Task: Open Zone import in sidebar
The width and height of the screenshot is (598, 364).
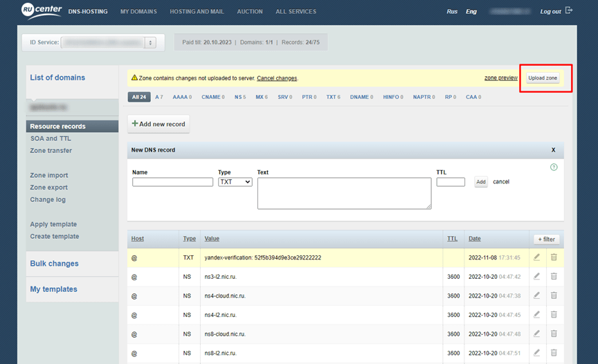Action: pyautogui.click(x=49, y=175)
